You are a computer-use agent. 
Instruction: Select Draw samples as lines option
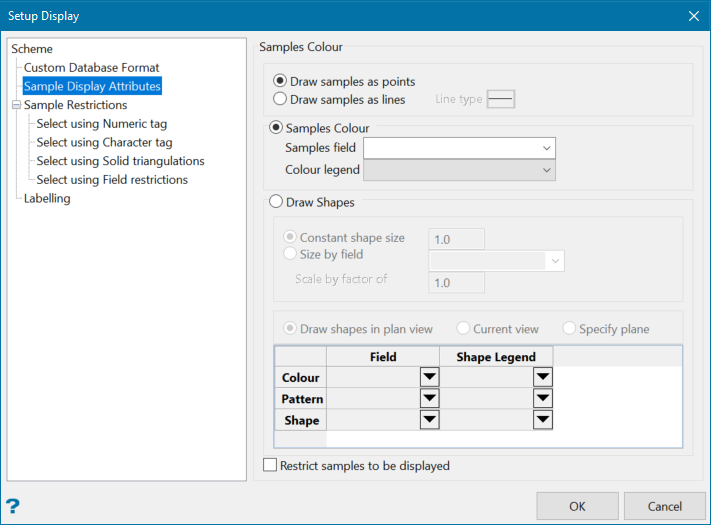point(281,99)
